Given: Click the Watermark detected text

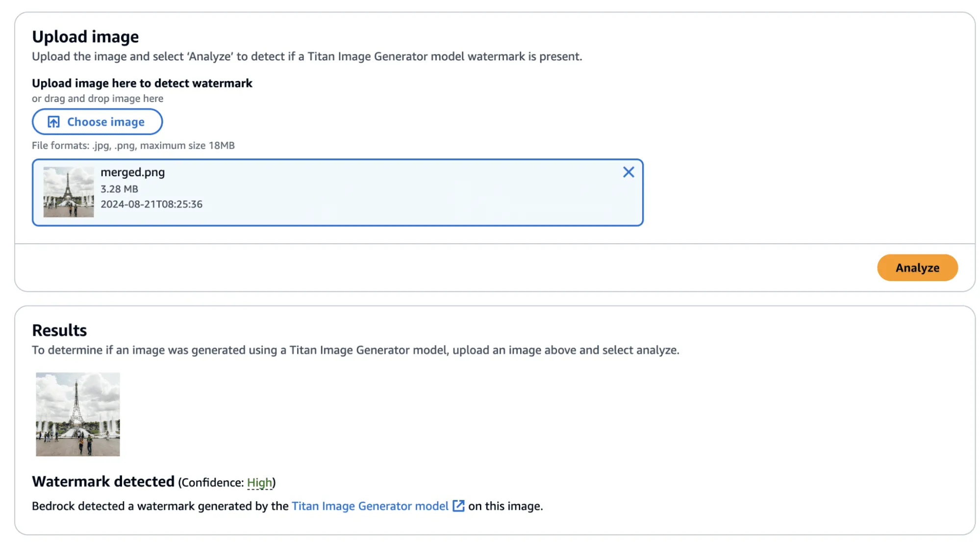Looking at the screenshot, I should pyautogui.click(x=103, y=481).
